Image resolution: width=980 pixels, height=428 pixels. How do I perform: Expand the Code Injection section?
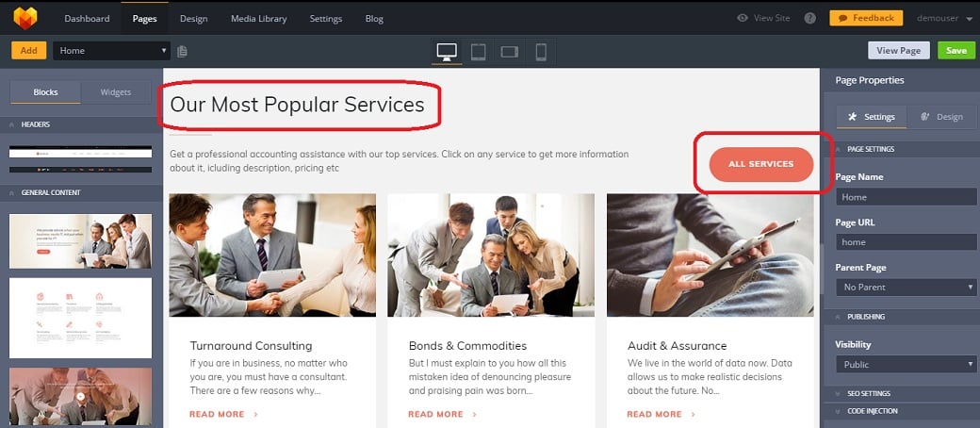click(872, 411)
